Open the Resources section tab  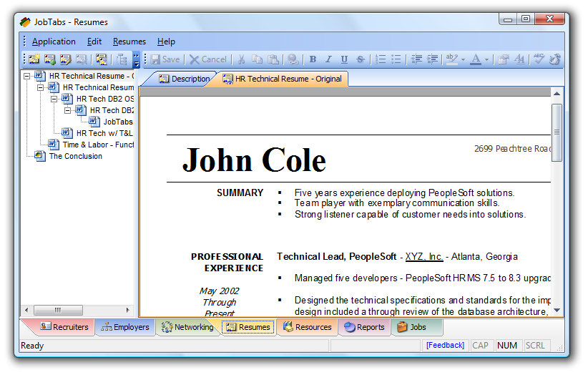coord(308,327)
